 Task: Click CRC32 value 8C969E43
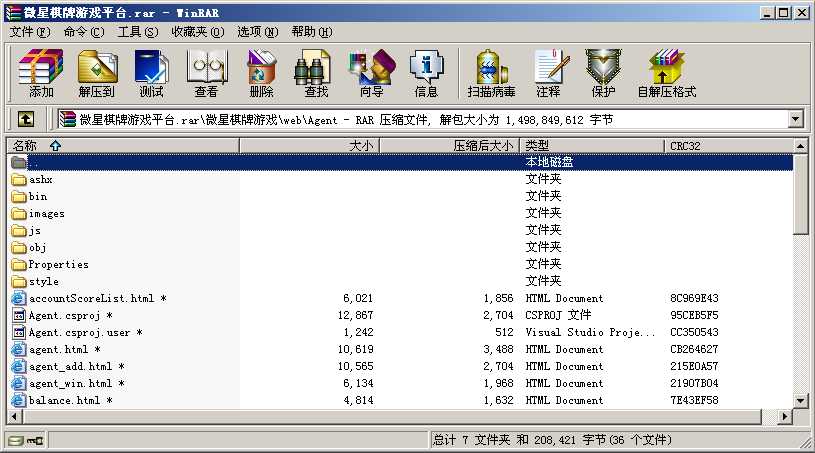(694, 298)
